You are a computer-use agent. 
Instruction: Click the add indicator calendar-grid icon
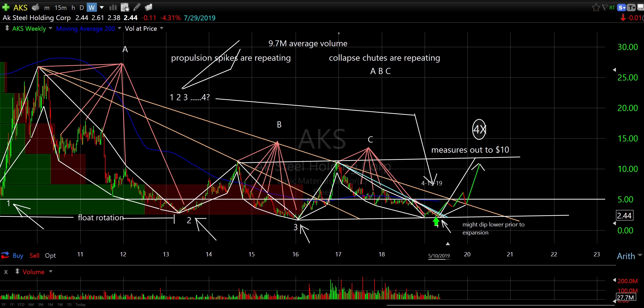[125, 7]
